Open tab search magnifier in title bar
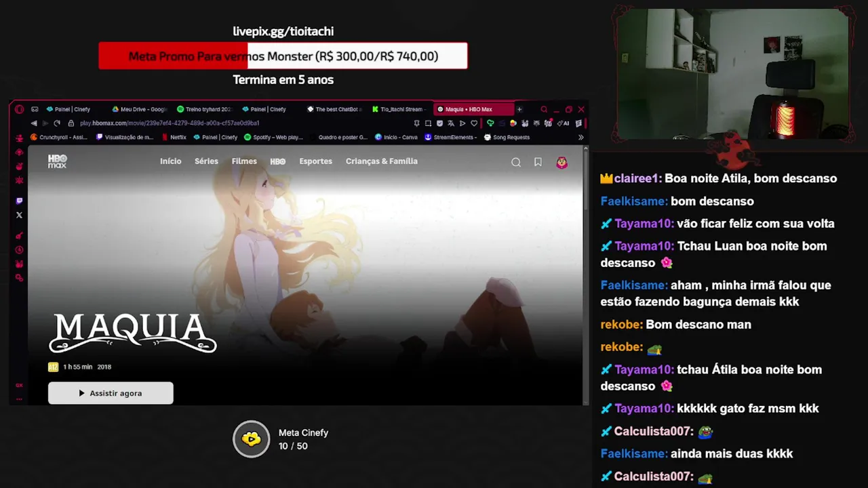868x488 pixels. [544, 109]
